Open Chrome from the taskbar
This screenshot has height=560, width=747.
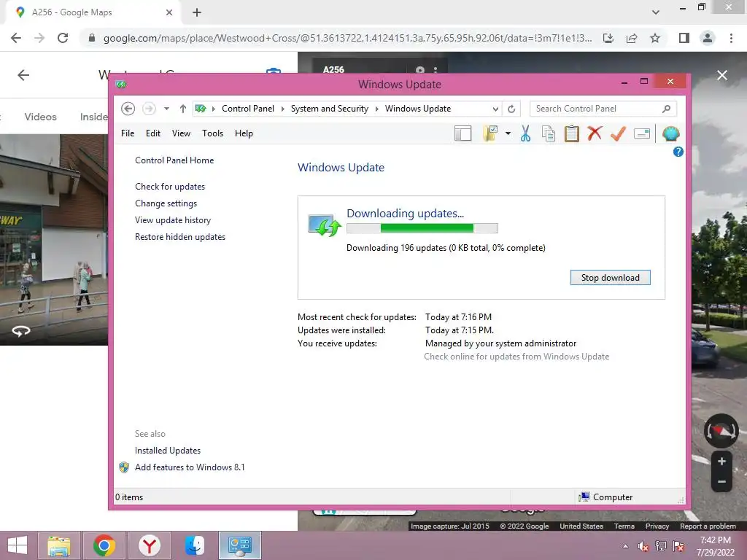click(104, 545)
